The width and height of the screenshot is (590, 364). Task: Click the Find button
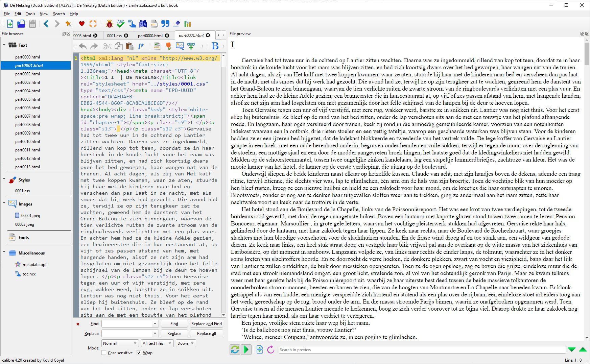point(174,324)
